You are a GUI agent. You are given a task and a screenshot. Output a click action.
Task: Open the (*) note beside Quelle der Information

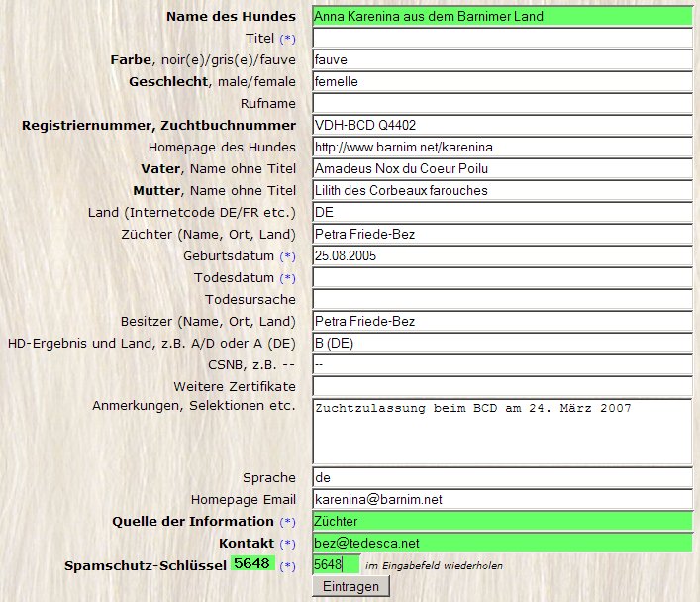point(287,522)
